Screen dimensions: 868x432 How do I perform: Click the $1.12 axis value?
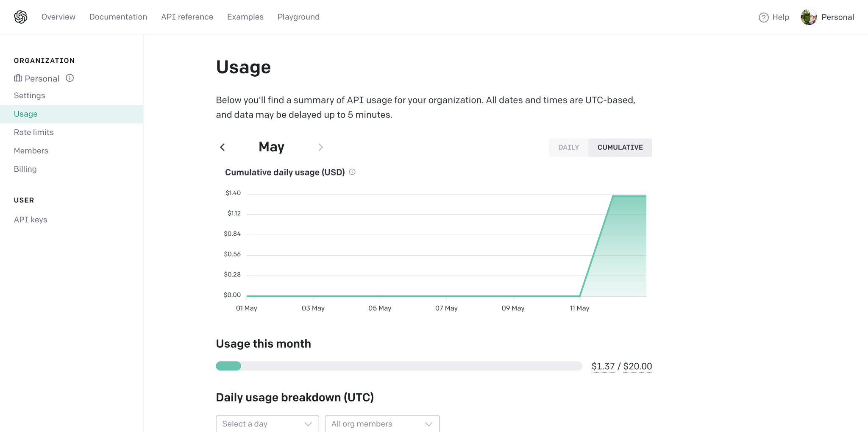(234, 213)
